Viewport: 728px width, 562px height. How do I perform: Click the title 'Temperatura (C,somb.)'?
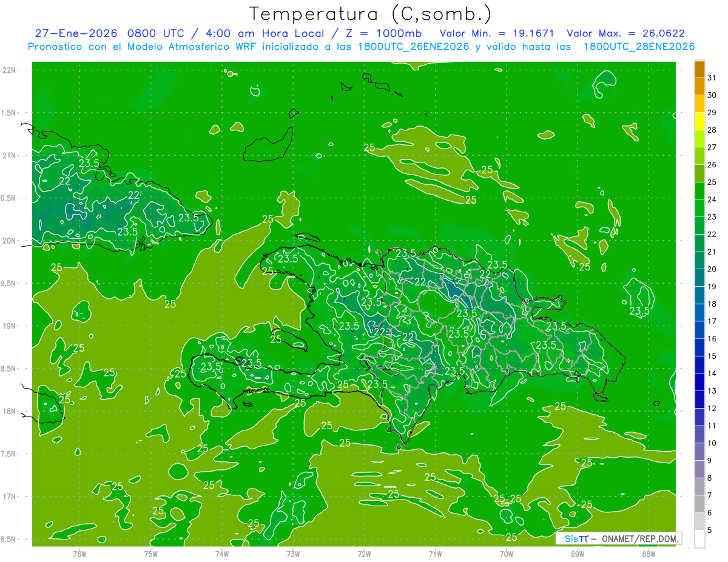tap(370, 15)
